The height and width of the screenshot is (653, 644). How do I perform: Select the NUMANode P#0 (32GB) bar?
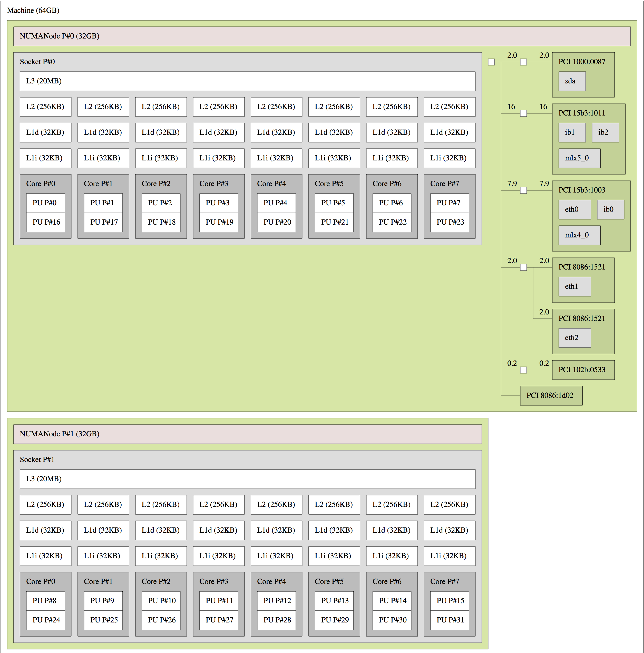322,36
